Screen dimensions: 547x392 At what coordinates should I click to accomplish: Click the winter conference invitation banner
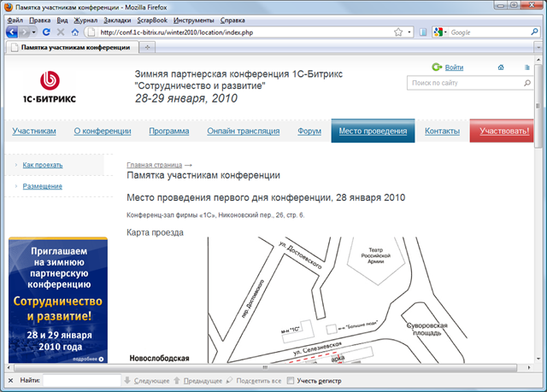[x=58, y=300]
